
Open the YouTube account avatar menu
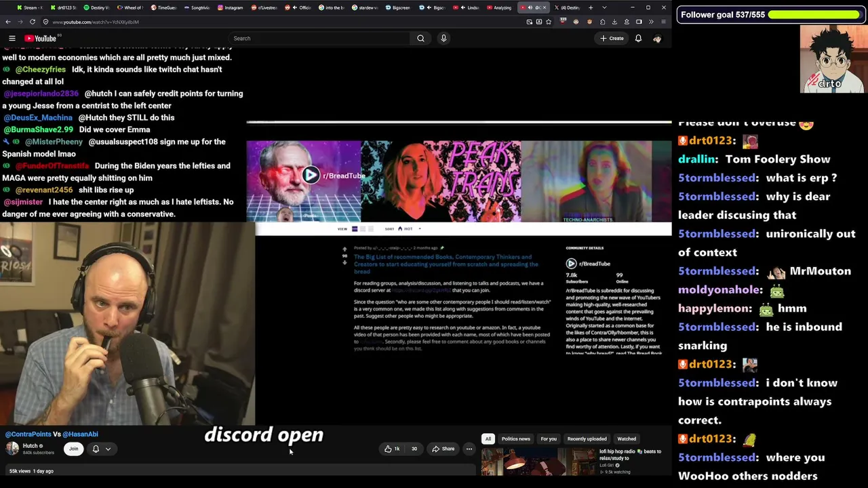click(656, 39)
